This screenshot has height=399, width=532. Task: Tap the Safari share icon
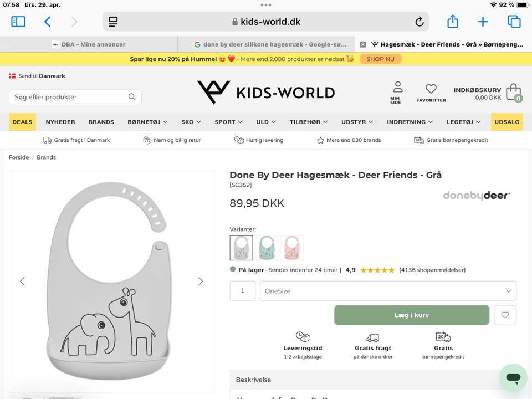coord(453,22)
